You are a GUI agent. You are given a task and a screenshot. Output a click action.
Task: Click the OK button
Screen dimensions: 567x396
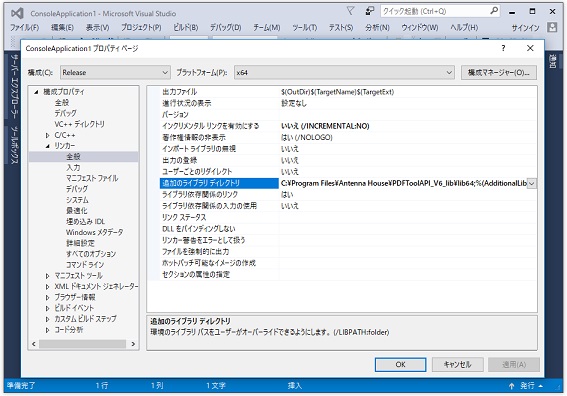400,365
